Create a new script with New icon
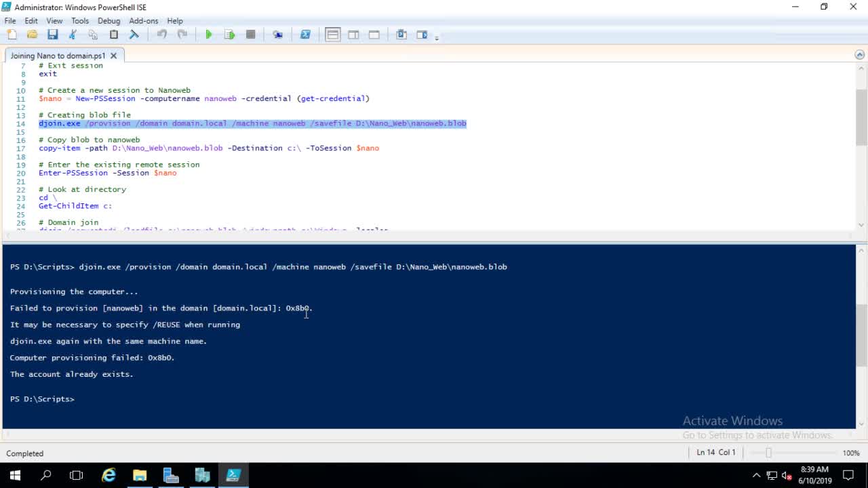 (x=12, y=35)
